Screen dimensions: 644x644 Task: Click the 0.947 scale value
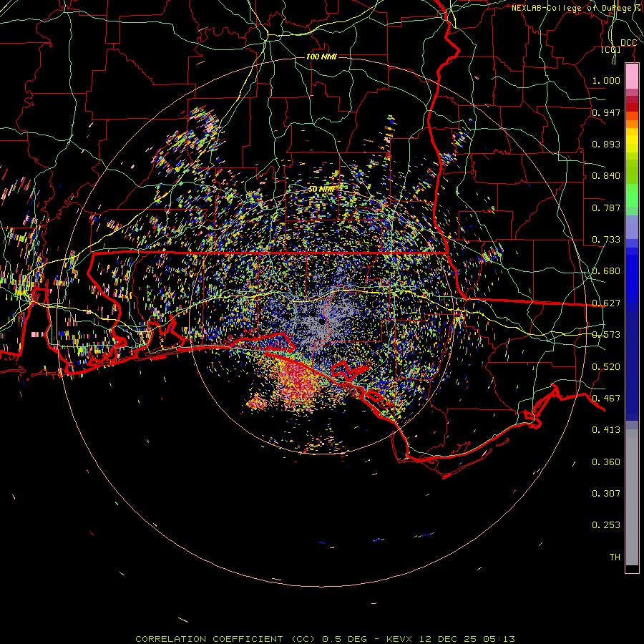click(x=606, y=112)
